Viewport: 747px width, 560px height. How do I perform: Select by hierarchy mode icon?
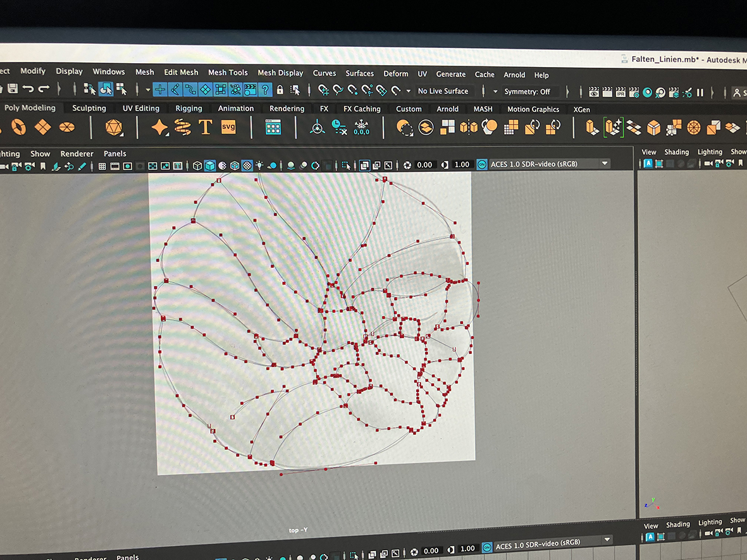90,88
